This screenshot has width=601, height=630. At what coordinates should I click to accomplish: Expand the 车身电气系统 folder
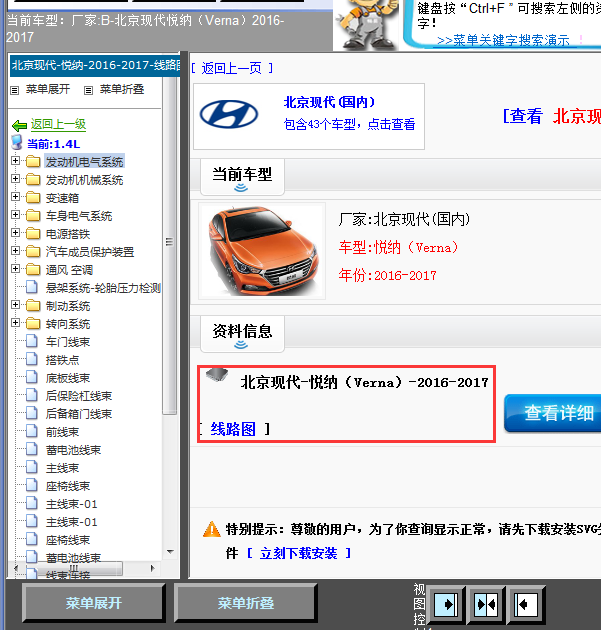(x=15, y=215)
